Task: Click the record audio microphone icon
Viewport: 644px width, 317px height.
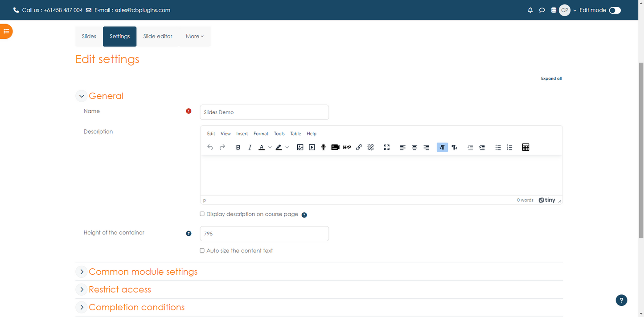Action: (x=324, y=148)
